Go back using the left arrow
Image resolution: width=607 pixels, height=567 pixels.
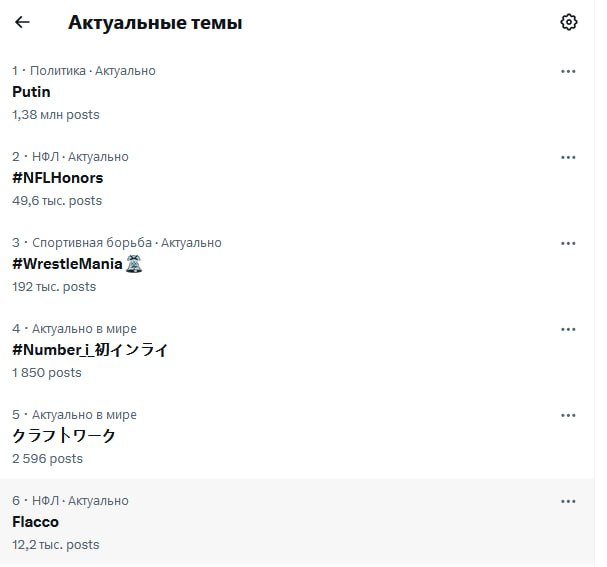(22, 22)
